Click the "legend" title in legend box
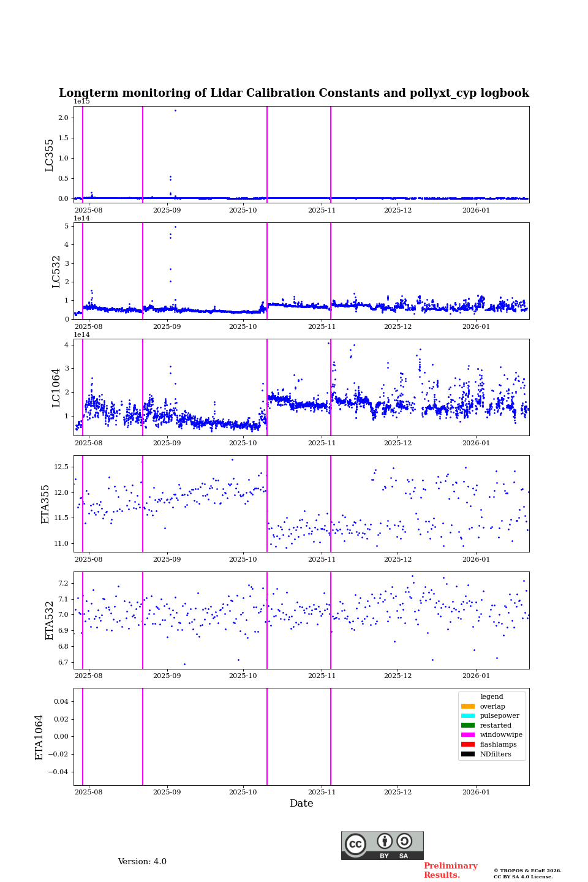This screenshot has width=588, height=882. tap(492, 697)
